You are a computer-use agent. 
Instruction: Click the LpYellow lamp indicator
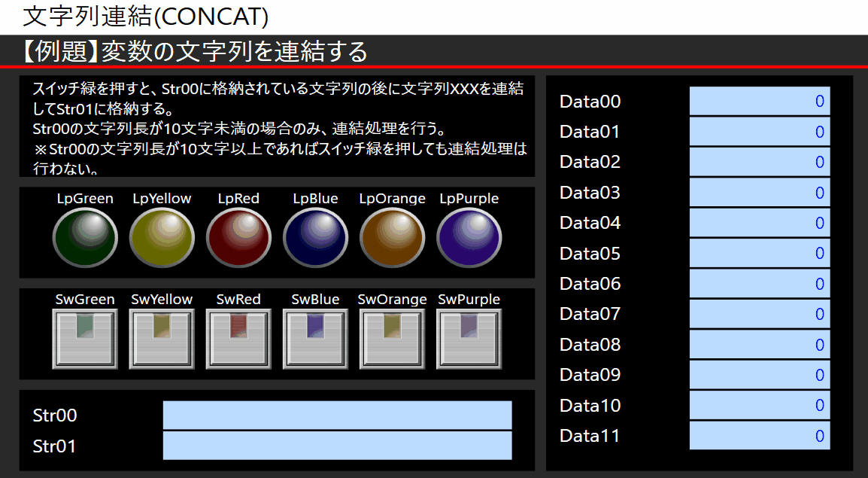162,237
